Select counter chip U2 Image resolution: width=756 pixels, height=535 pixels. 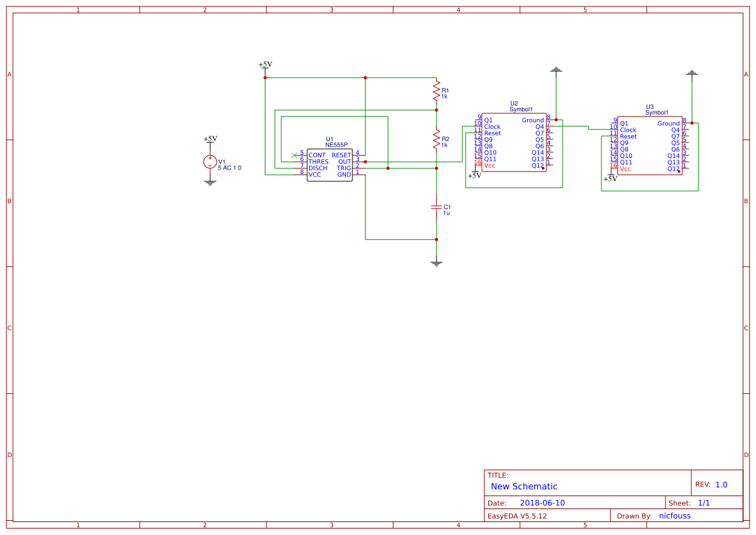(513, 142)
